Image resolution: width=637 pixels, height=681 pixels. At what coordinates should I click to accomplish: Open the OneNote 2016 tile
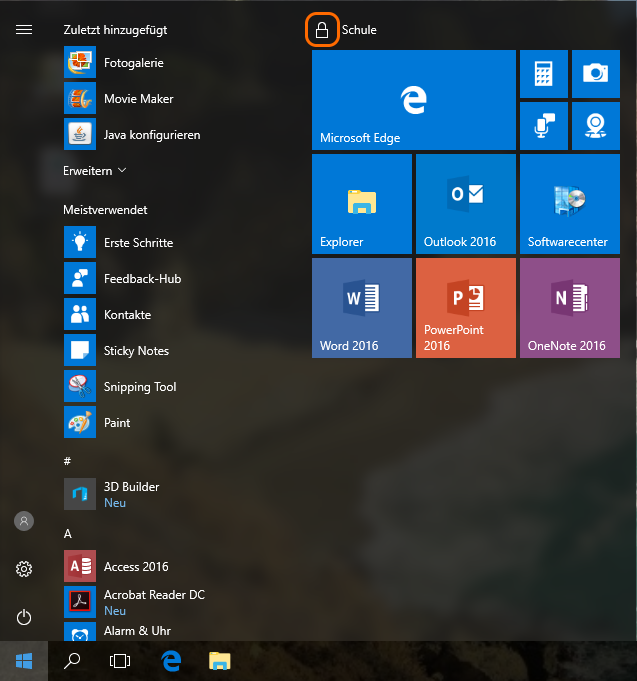569,308
